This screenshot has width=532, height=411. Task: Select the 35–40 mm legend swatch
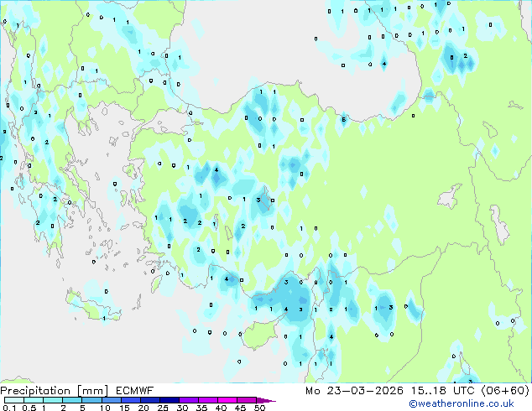tap(207, 400)
